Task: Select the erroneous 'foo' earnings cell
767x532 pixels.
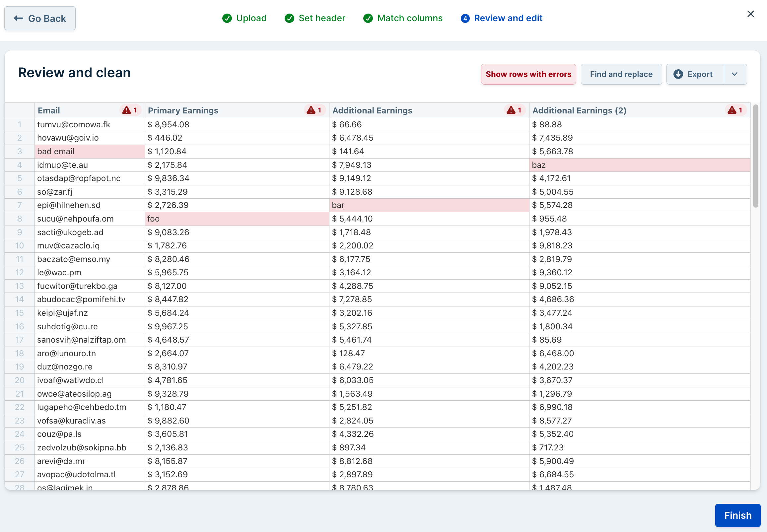Action: pyautogui.click(x=237, y=219)
